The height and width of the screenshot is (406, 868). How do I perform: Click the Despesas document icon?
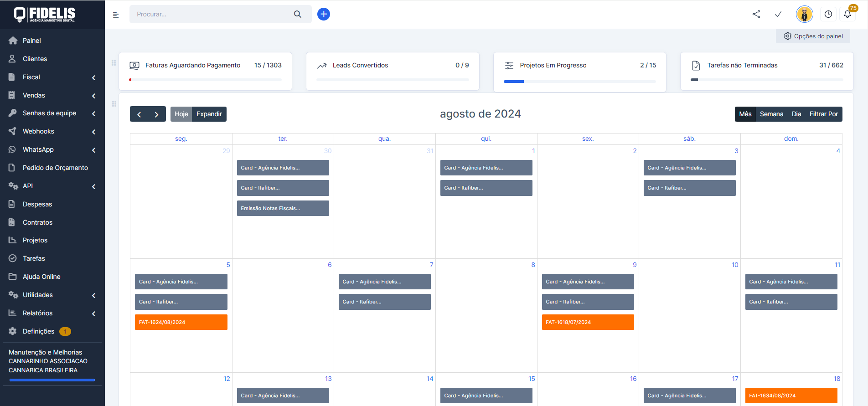tap(12, 204)
